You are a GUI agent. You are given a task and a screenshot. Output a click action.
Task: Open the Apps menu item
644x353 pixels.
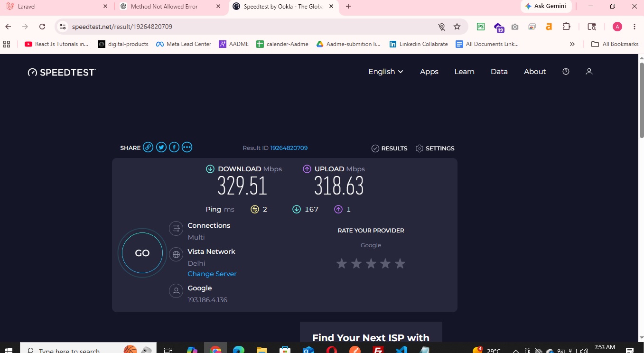point(429,72)
